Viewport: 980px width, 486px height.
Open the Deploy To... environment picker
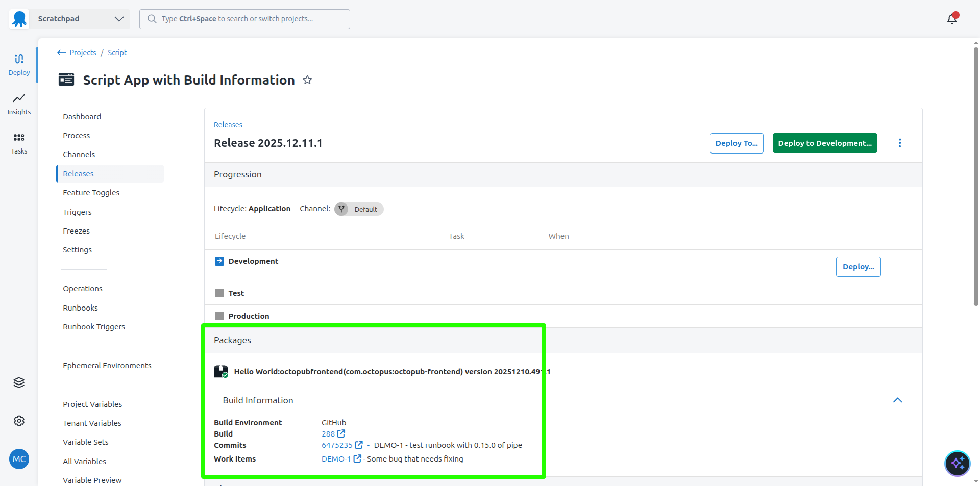736,143
